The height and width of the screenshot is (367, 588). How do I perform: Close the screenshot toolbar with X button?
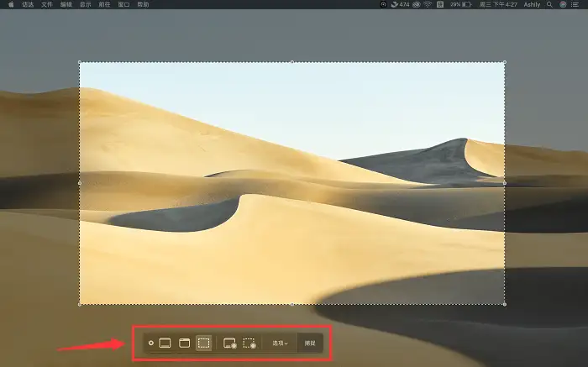[x=150, y=343]
